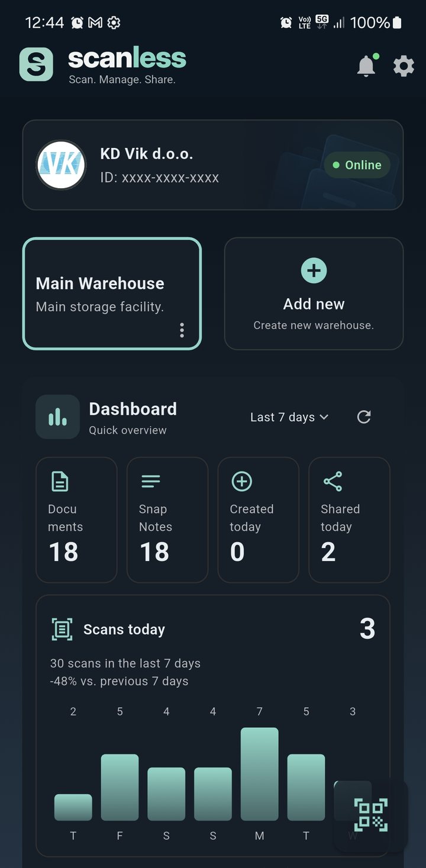Open the QR code scanner button
426x868 pixels.
coord(370,815)
